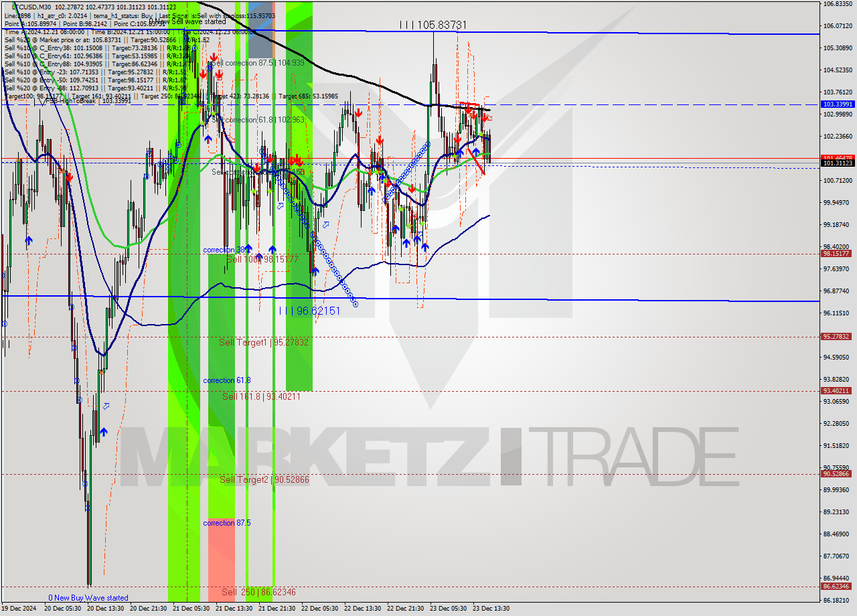Click the '21 Dec 21:30' time axis label
857x616 pixels.
(x=277, y=609)
